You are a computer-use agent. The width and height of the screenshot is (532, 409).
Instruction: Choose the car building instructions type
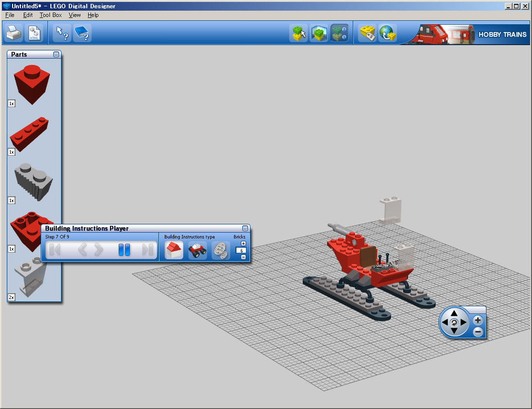click(x=198, y=251)
